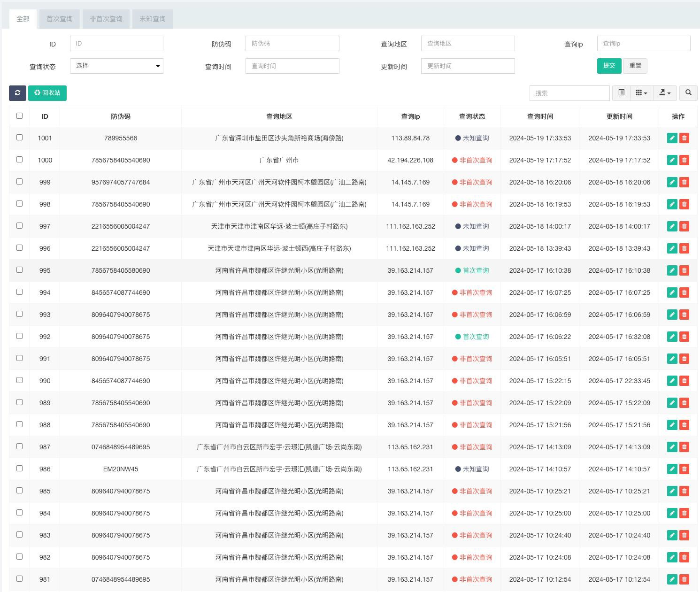Image resolution: width=700 pixels, height=592 pixels.
Task: Focus the ID filter input field
Action: [x=116, y=43]
